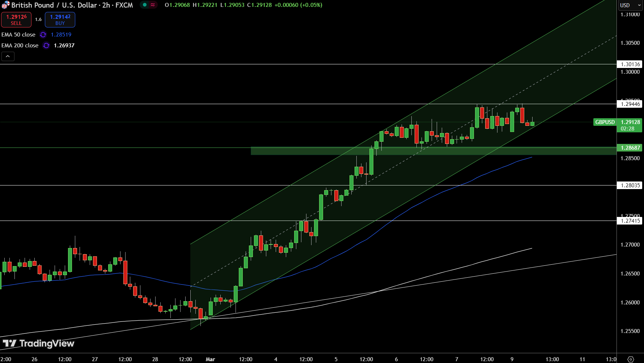Click the 1.27000 price axis tick

coord(630,245)
